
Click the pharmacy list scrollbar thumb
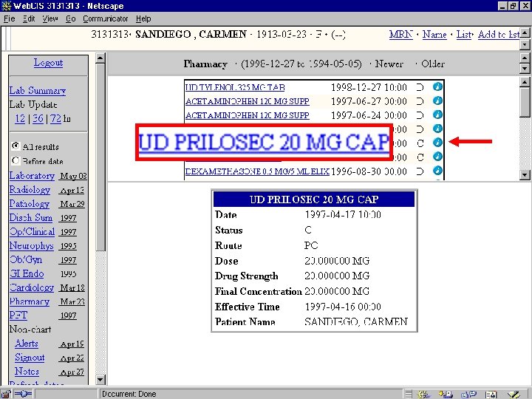(x=525, y=102)
